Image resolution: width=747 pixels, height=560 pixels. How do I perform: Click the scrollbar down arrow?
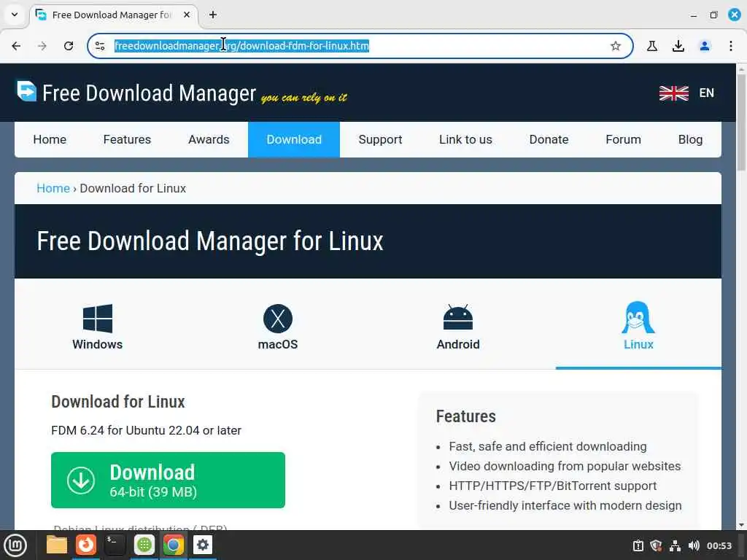point(741,525)
